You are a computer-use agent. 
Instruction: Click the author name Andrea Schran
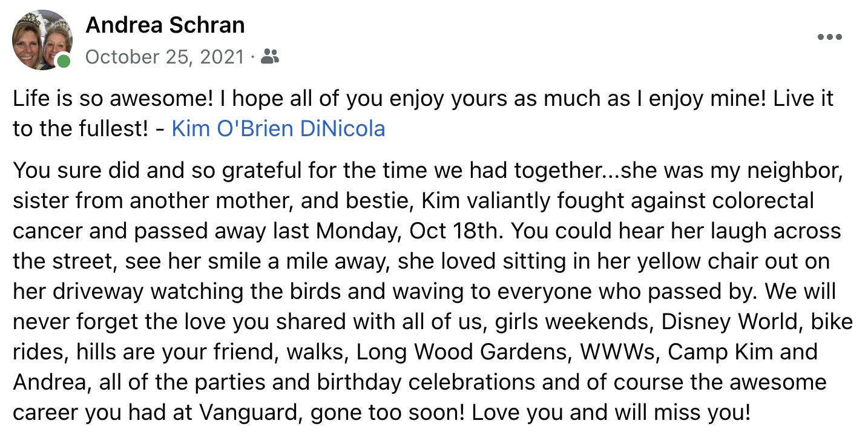[165, 25]
